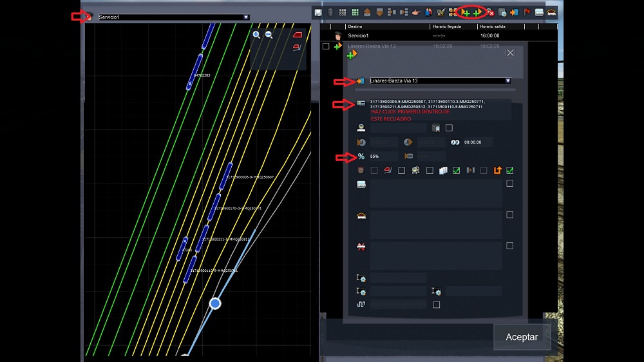This screenshot has height=362, width=644.
Task: Click the train consist icon beside wagon numbers
Action: click(x=361, y=104)
